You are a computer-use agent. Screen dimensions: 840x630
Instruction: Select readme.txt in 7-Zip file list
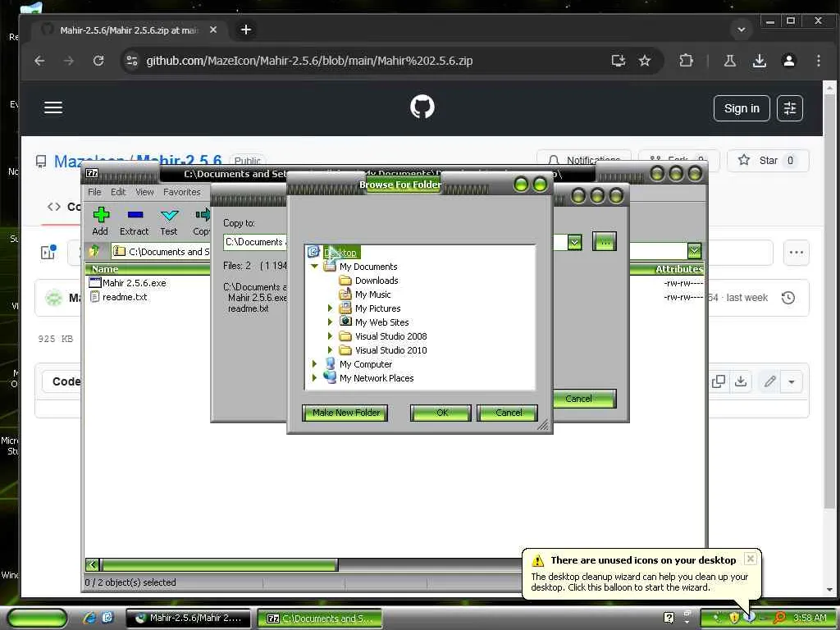(125, 297)
